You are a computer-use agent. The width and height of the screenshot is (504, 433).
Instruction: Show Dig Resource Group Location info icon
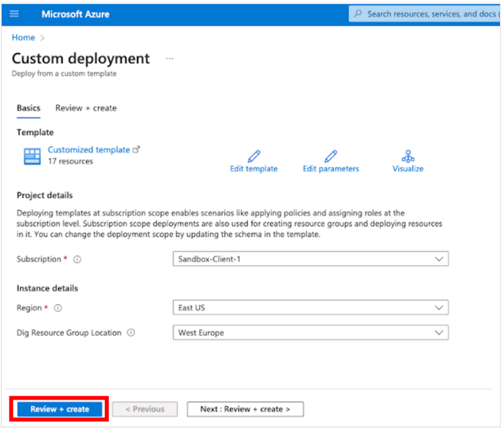pos(131,332)
